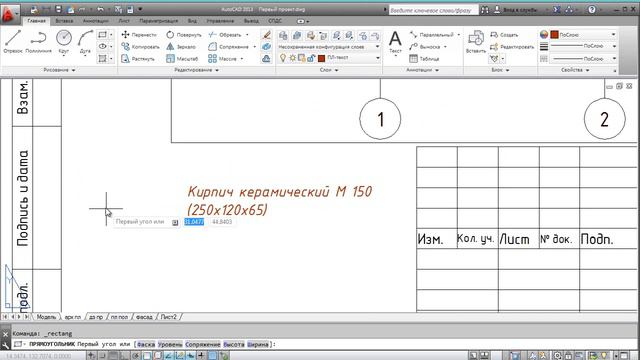Click Таблица table tool
640x360 pixels.
pyautogui.click(x=424, y=59)
